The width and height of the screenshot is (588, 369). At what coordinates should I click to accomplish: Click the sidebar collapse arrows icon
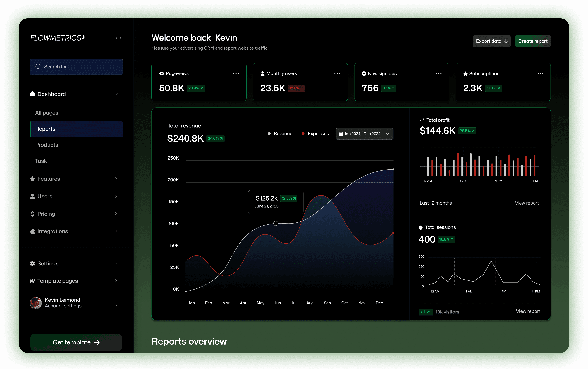click(x=119, y=38)
